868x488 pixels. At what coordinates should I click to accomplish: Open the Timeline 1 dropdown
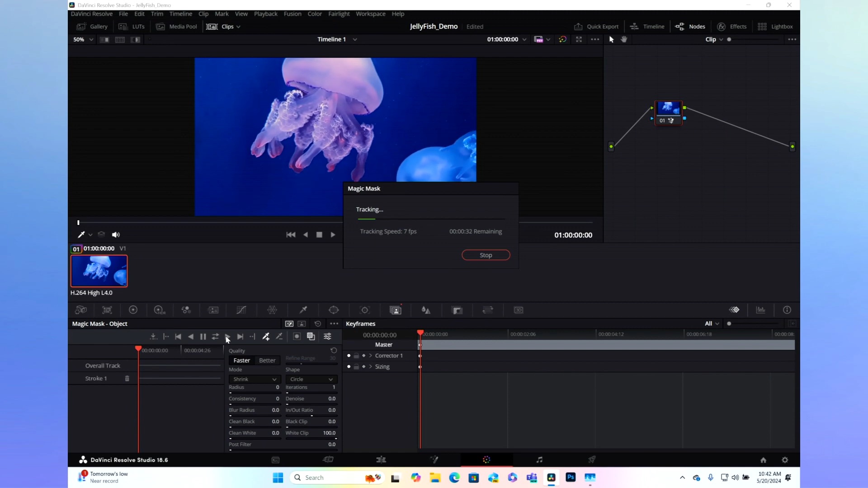click(x=337, y=39)
